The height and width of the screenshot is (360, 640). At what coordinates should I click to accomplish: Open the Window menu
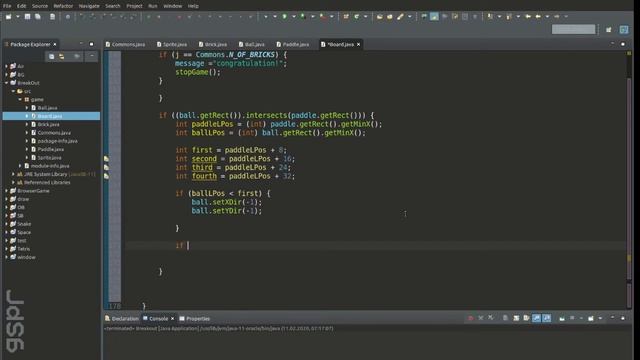point(173,6)
